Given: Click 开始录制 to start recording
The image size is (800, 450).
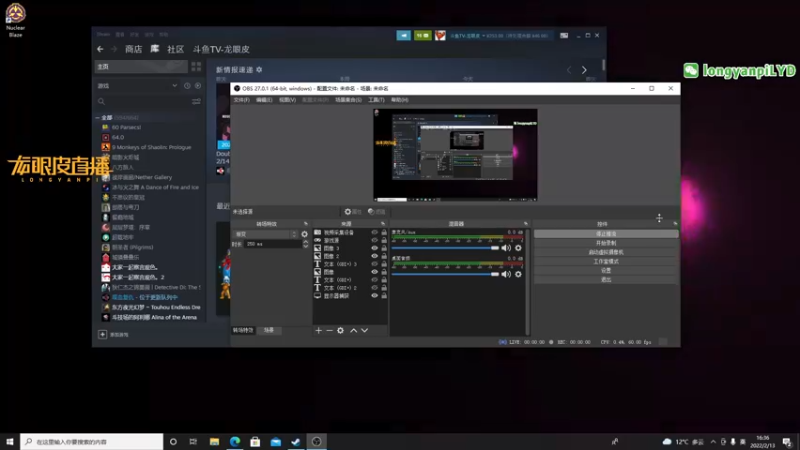Looking at the screenshot, I should click(606, 243).
